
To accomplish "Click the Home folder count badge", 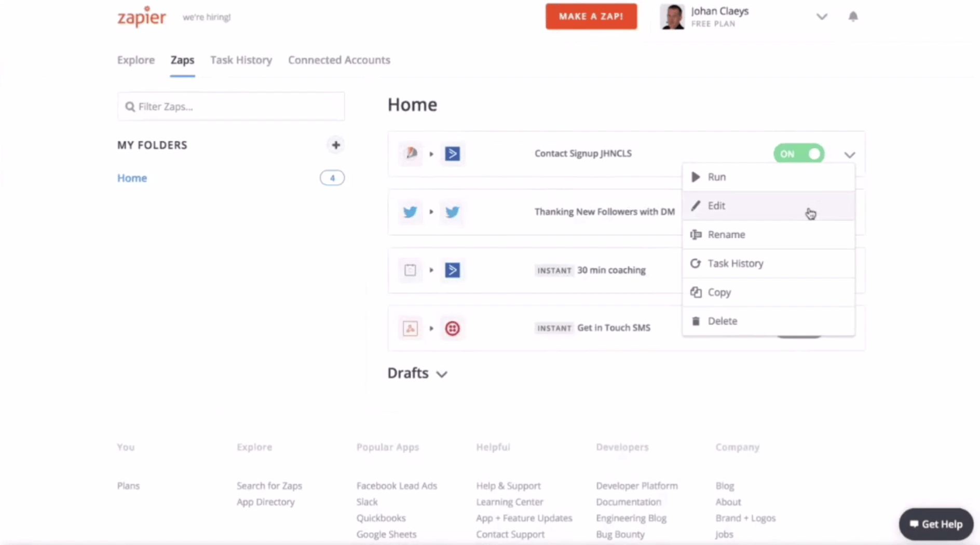I will coord(332,178).
